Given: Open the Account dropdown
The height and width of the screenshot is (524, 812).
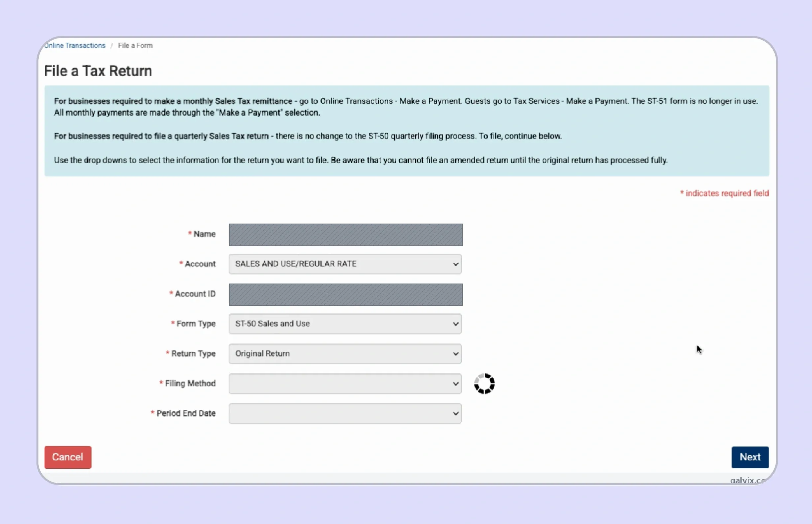Looking at the screenshot, I should [345, 264].
